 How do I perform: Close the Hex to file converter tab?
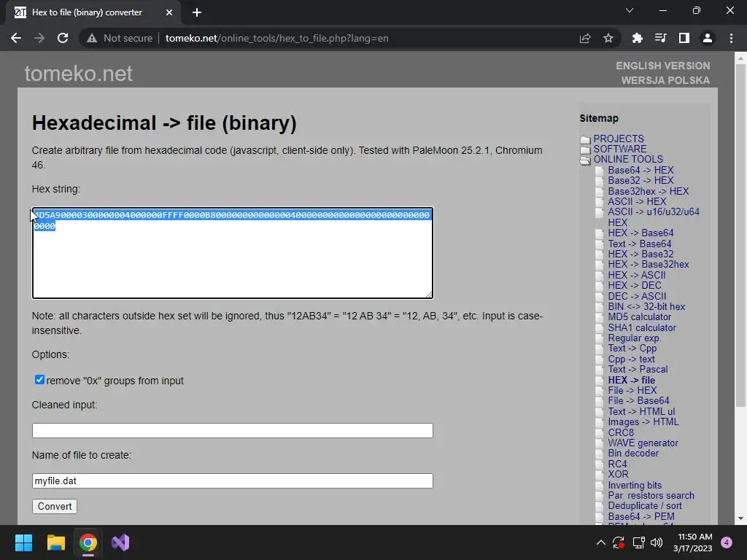click(x=169, y=12)
